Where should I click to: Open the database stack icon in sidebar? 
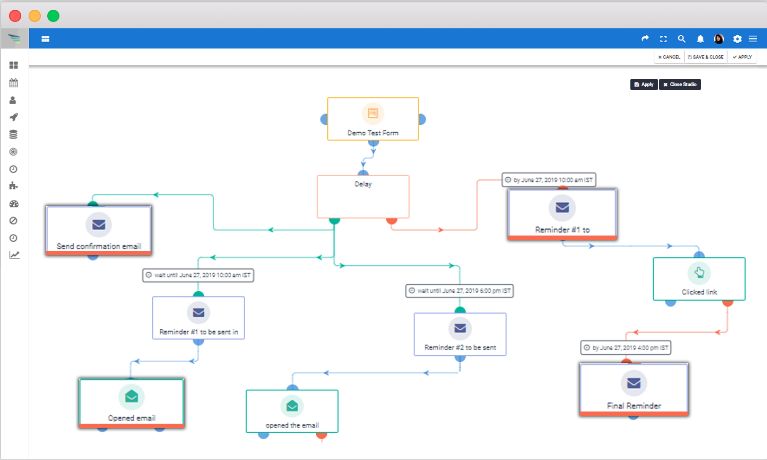click(14, 134)
